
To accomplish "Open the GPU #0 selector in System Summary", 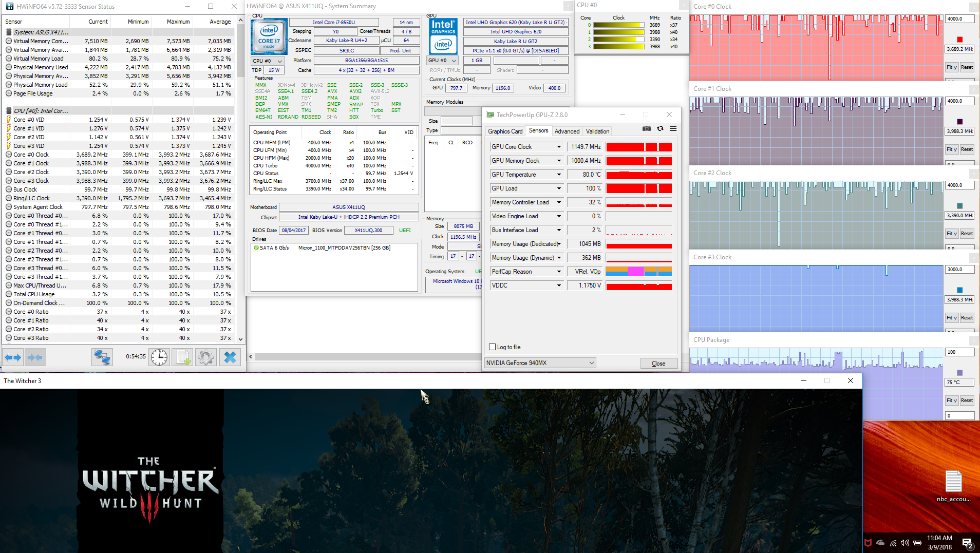I will pyautogui.click(x=442, y=61).
